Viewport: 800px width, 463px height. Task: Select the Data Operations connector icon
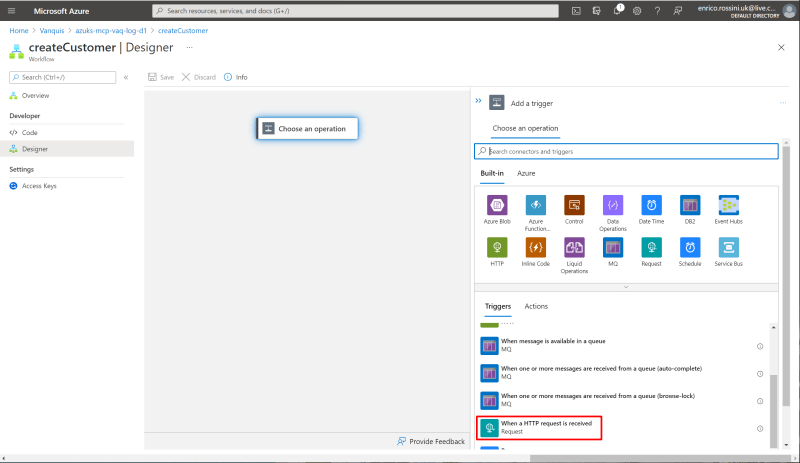click(613, 205)
